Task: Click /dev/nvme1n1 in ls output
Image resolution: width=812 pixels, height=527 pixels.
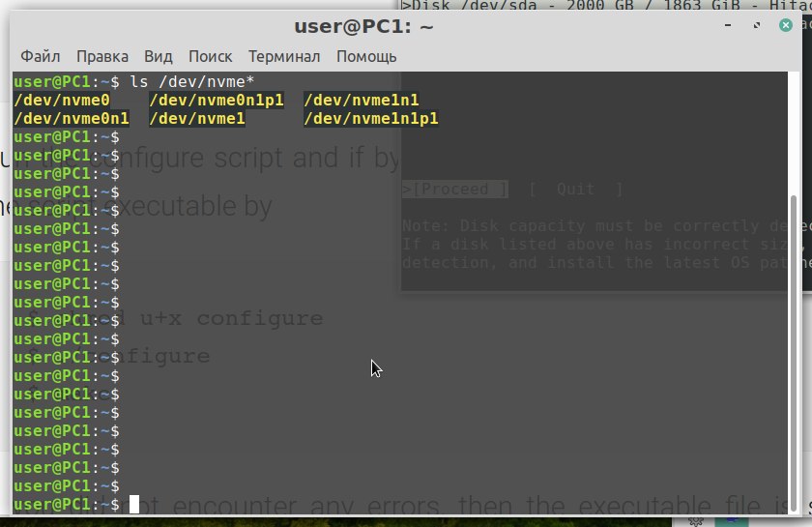Action: click(362, 100)
